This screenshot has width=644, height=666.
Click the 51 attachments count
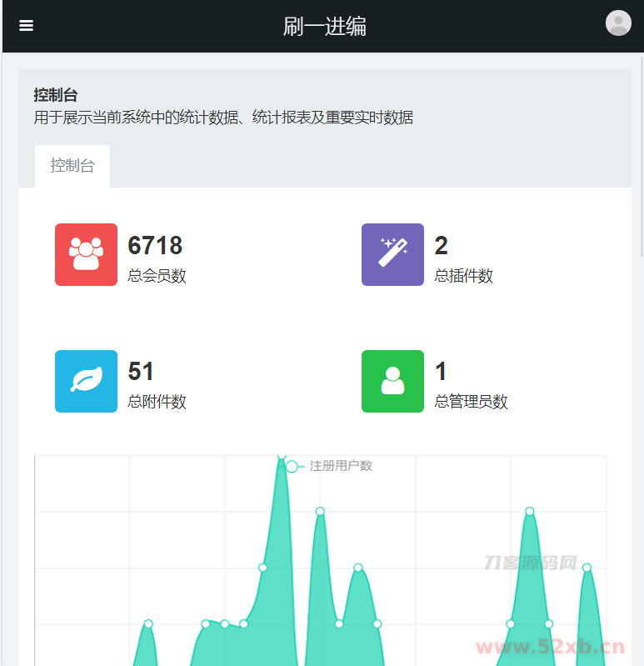click(141, 372)
